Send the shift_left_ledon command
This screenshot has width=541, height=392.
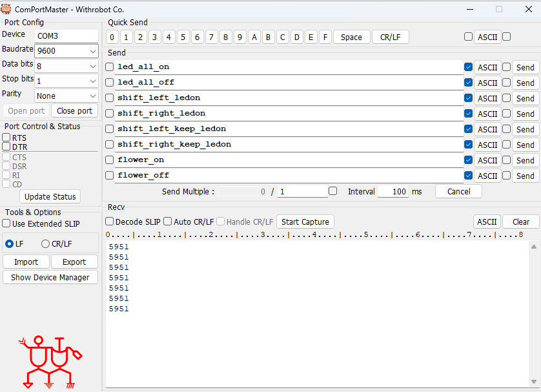pos(525,99)
